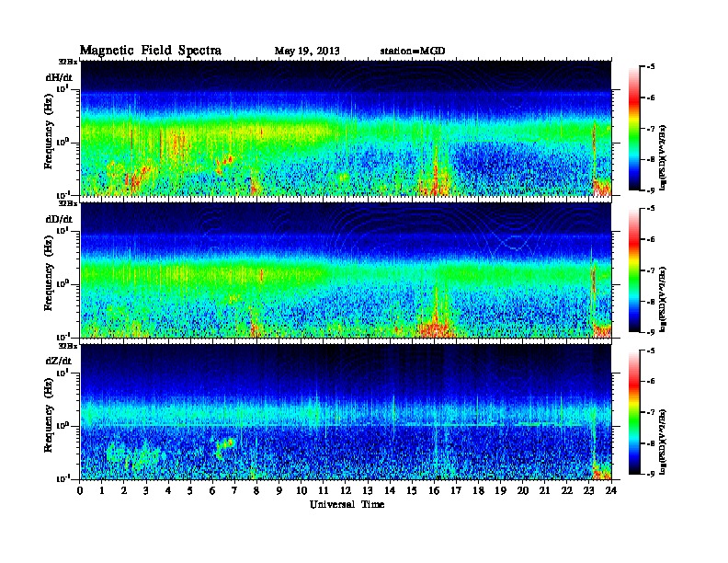Click the "dD/dt" panel label

click(x=59, y=219)
